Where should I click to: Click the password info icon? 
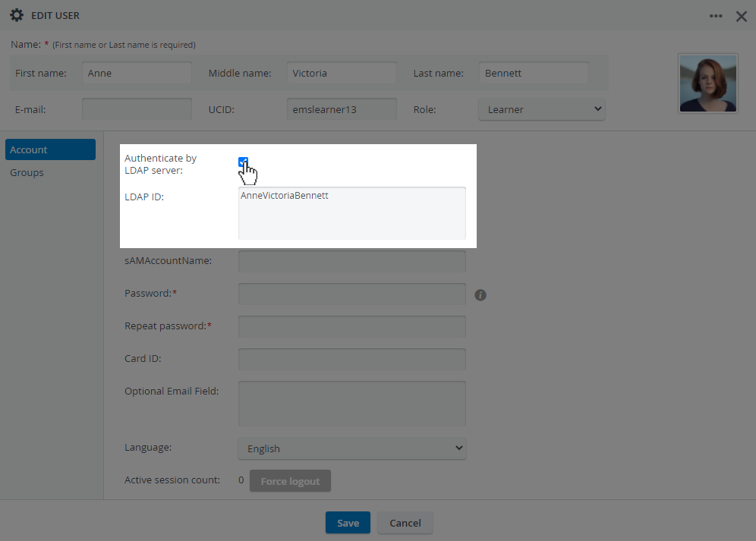[480, 295]
